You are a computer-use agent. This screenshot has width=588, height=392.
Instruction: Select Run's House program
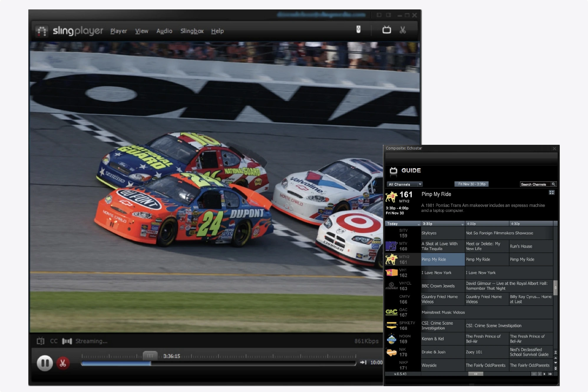coord(531,246)
